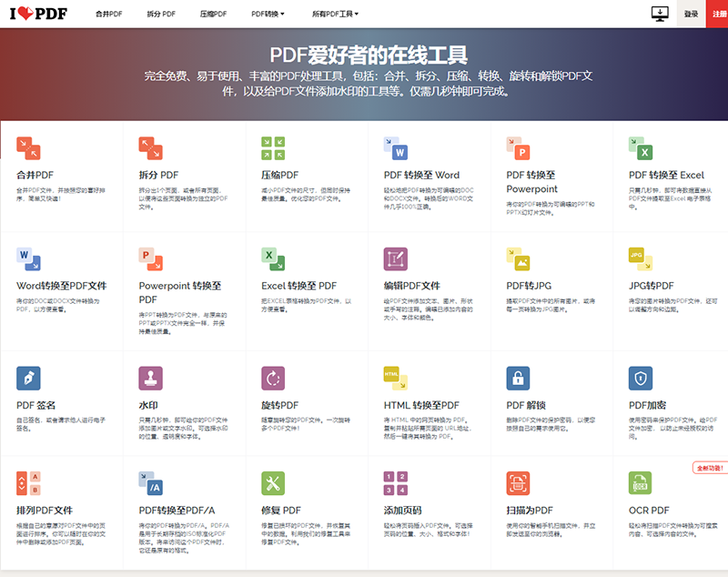Screen dimensions: 728x577
Task: Select the PDF转换至PDF/A icon
Action: tap(150, 483)
